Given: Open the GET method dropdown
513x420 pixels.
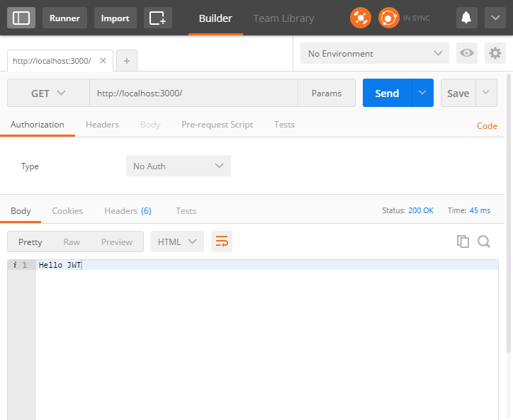Looking at the screenshot, I should [x=48, y=93].
